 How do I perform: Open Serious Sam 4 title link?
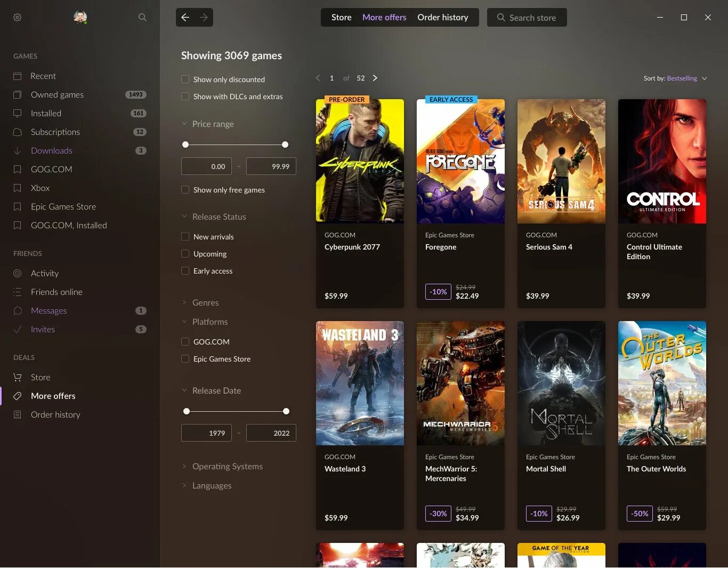(549, 247)
